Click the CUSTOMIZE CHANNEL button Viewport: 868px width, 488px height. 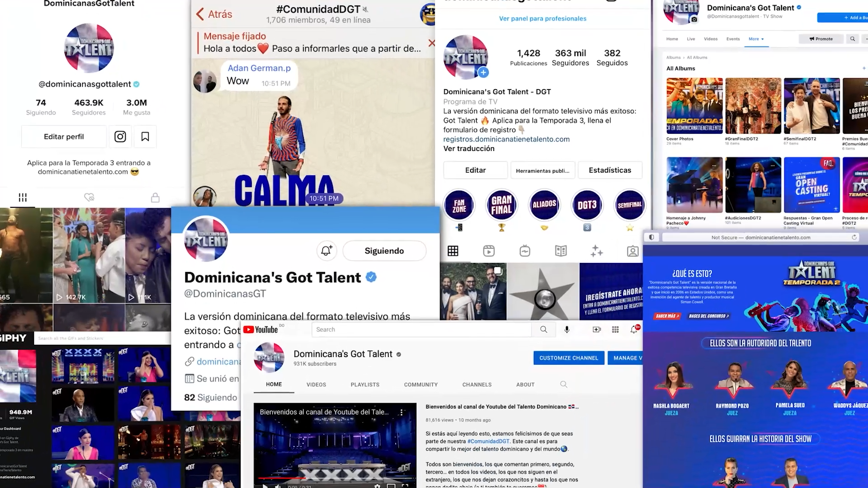pos(569,358)
